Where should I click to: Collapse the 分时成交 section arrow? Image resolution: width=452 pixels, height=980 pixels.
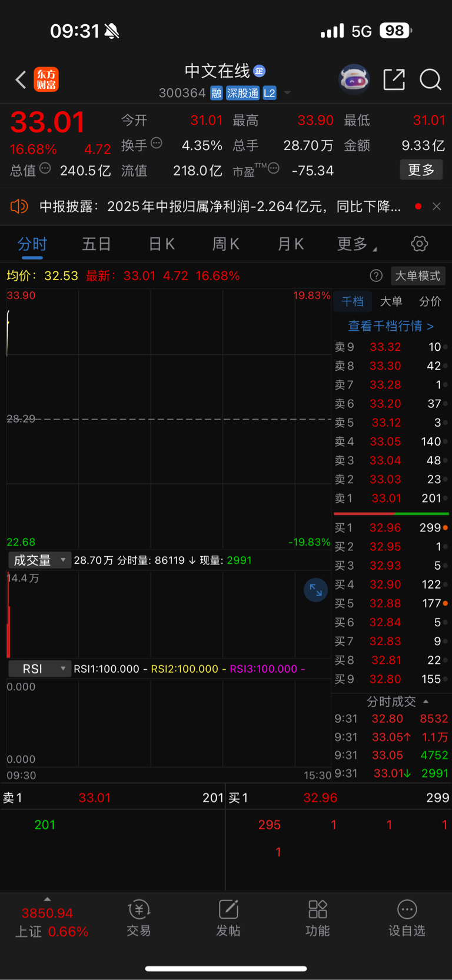426,701
